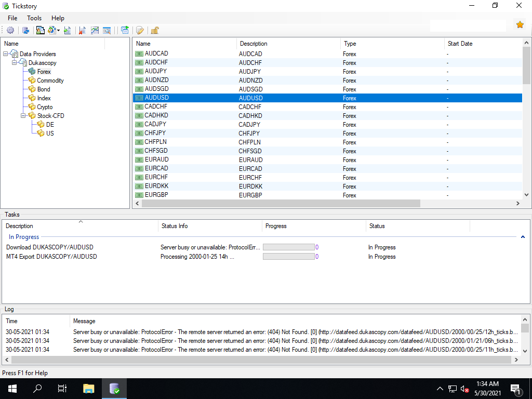Screen dimensions: 532x399
Task: Select the MT4 Export DUKASCOPY/AUDUSD task
Action: coord(51,257)
